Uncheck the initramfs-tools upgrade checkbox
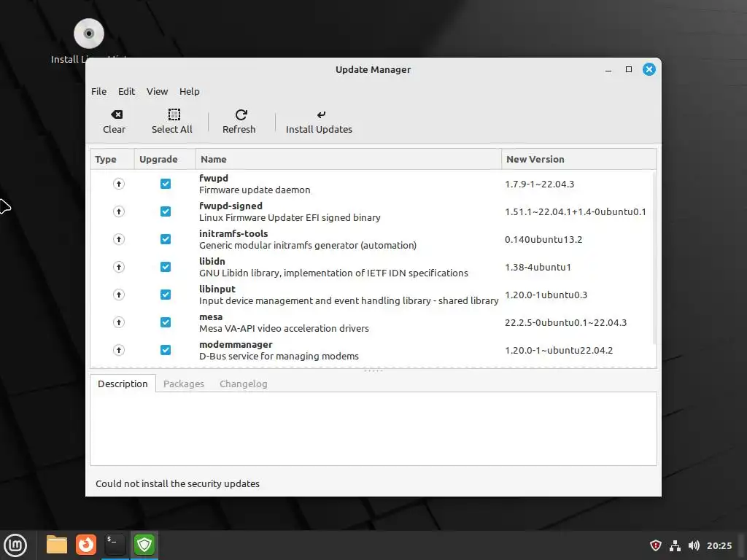Viewport: 747px width, 560px height. pos(166,239)
